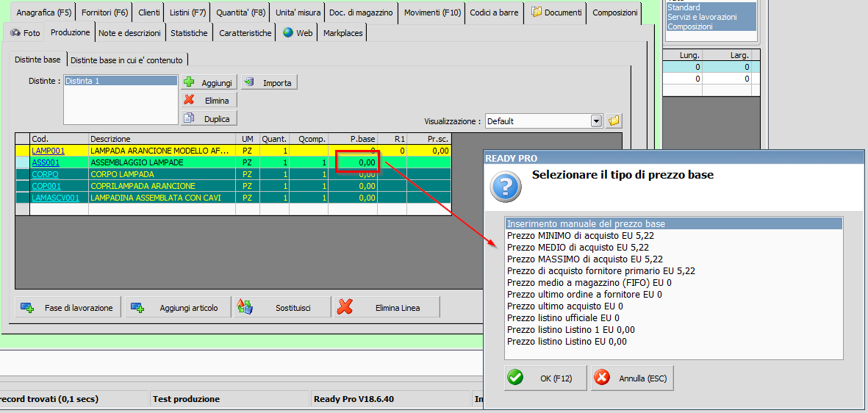Cancel with Annulla (ESC) button
Screen dimensions: 868x413
click(632, 378)
